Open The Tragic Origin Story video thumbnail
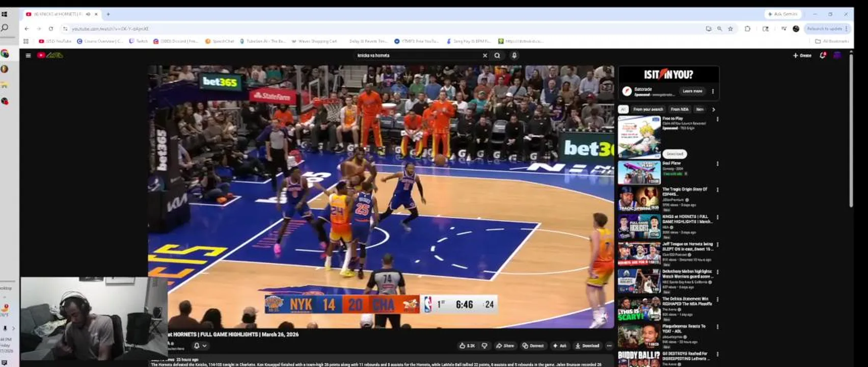 [639, 199]
